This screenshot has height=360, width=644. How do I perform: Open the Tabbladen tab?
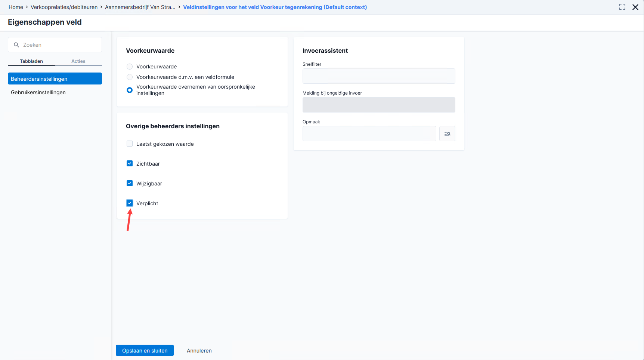[31, 61]
